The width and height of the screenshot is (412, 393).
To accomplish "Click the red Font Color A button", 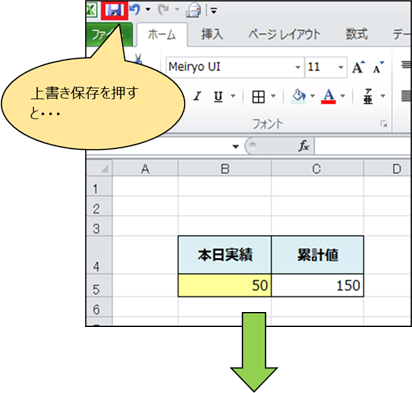I will pos(328,97).
